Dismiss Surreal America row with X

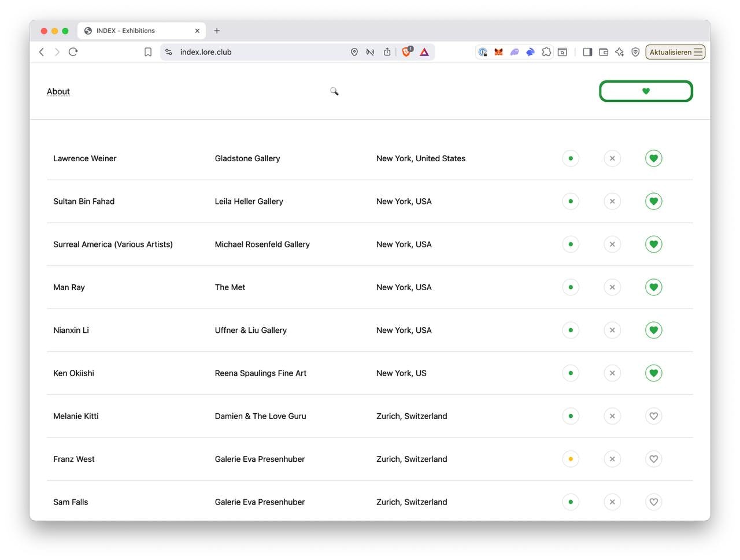[612, 244]
